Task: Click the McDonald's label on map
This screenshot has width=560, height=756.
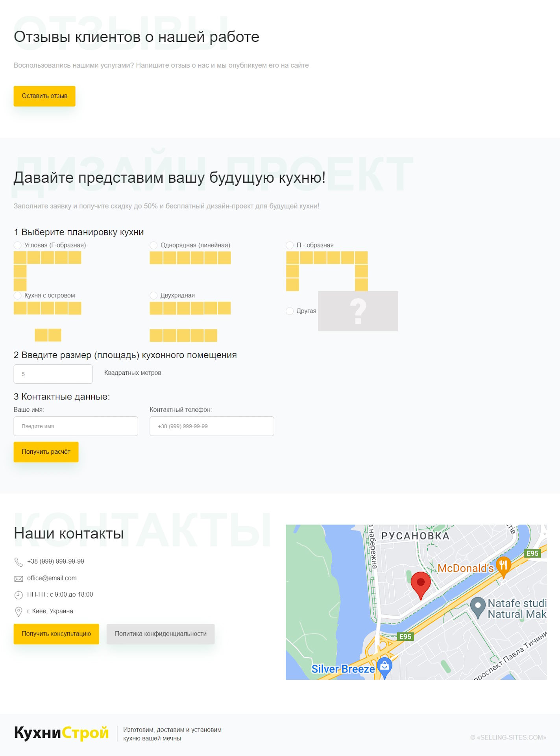Action: point(466,568)
